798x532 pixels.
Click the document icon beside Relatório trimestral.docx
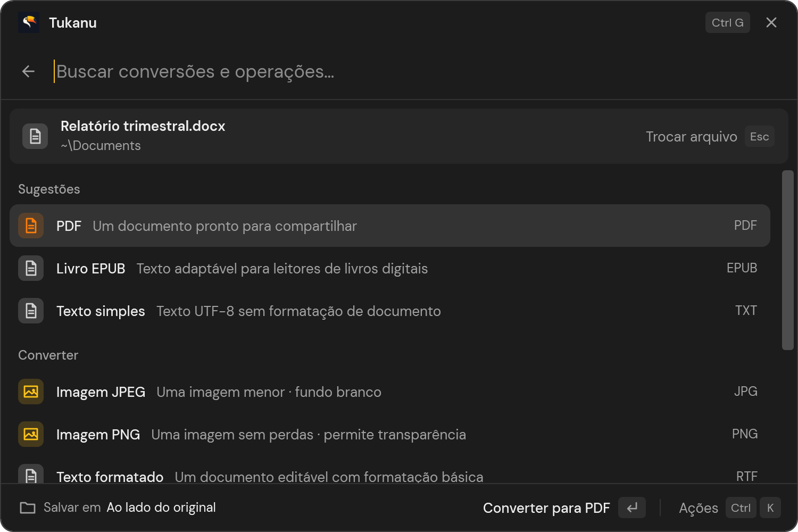(35, 136)
